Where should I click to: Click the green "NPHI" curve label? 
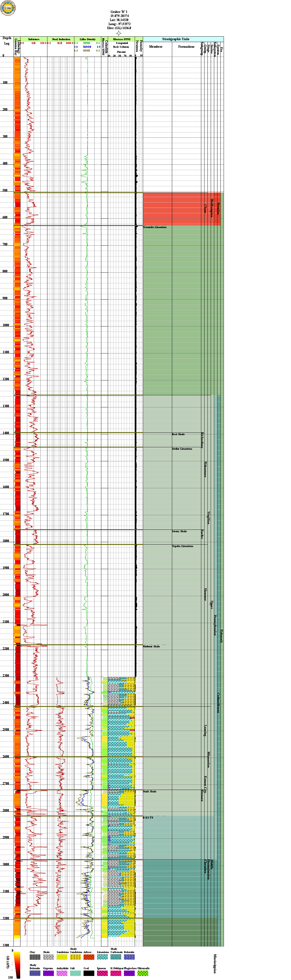pyautogui.click(x=87, y=43)
